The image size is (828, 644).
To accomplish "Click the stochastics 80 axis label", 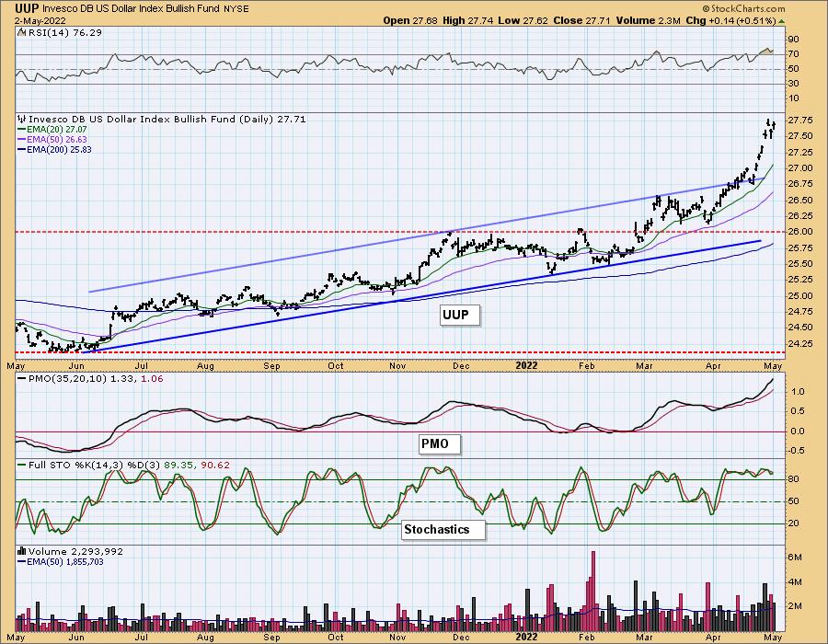I will pyautogui.click(x=794, y=479).
